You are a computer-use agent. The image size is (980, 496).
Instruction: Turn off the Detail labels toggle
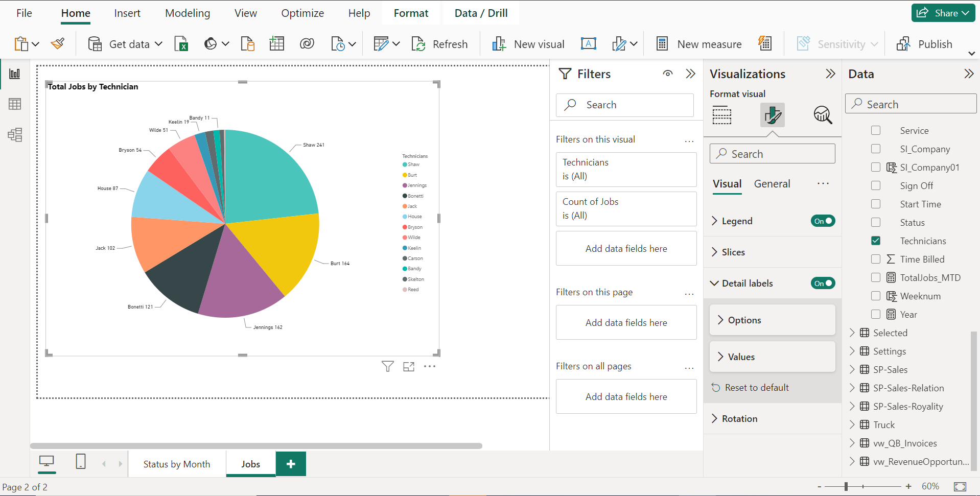pyautogui.click(x=823, y=283)
